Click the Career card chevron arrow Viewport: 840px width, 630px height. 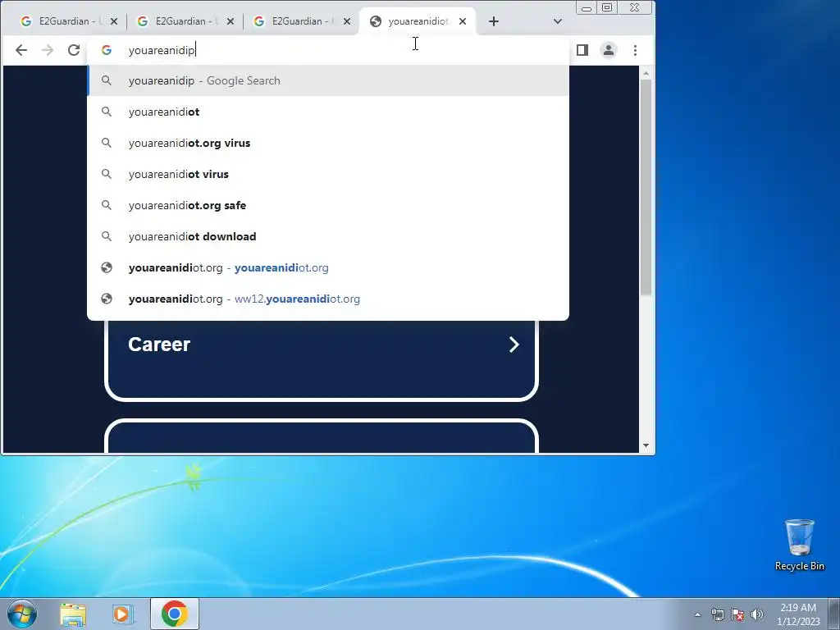[x=514, y=345]
